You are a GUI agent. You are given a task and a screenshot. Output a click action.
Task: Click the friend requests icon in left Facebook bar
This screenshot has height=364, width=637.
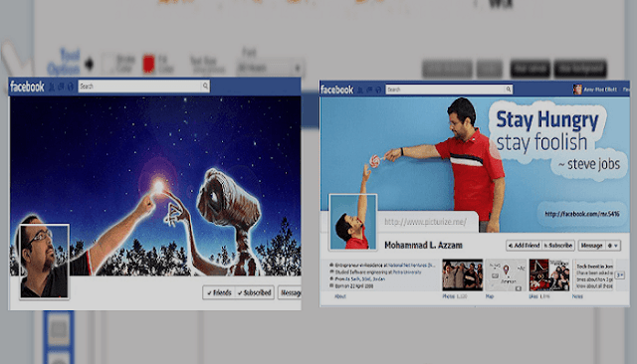pyautogui.click(x=52, y=87)
